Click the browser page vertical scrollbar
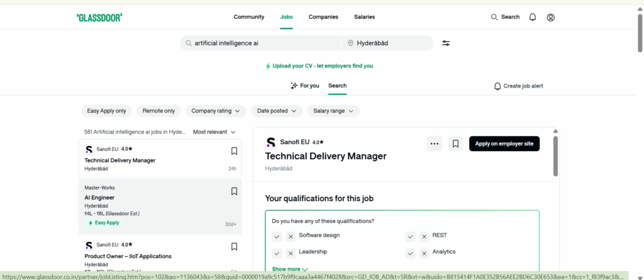This screenshot has width=644, height=280. point(640,33)
